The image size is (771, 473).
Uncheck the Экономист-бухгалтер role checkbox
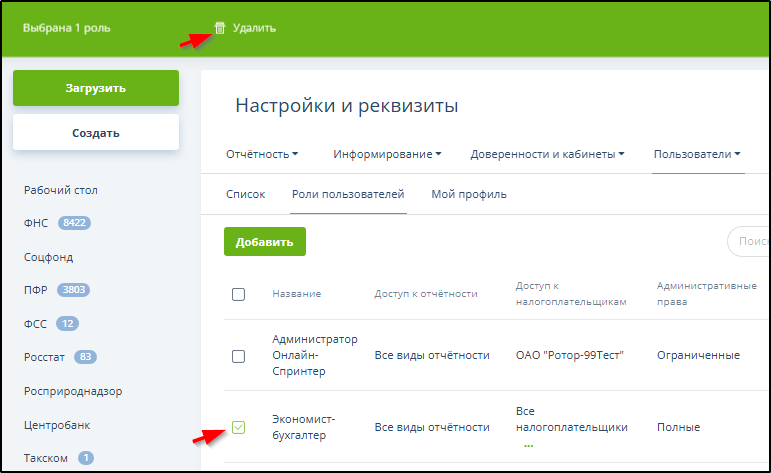pos(238,428)
